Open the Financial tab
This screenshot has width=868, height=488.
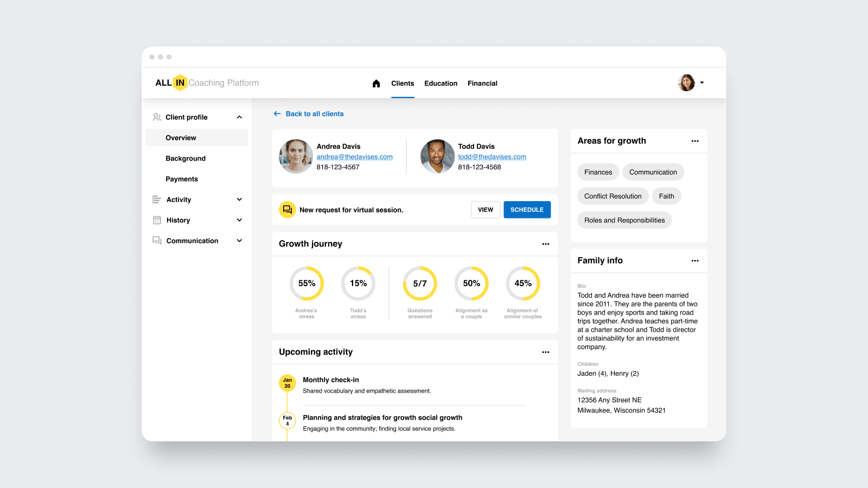coord(482,84)
